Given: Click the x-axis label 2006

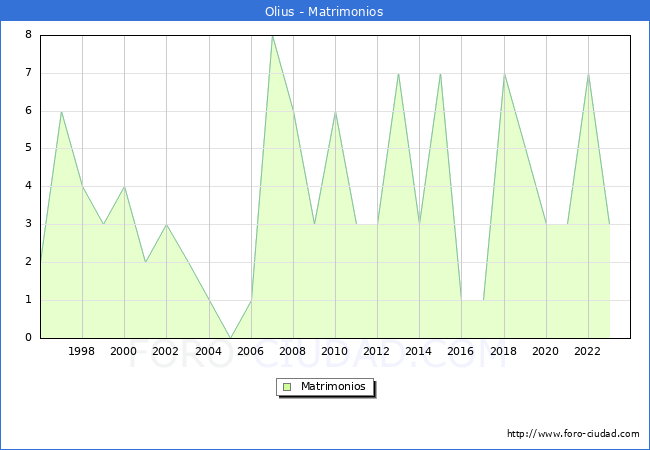Looking at the screenshot, I should click(x=250, y=351).
